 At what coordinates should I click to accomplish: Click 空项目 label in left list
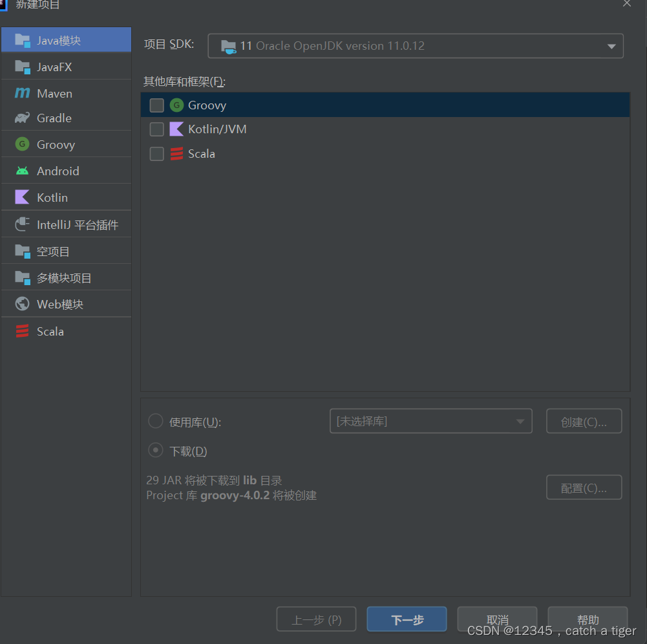click(x=53, y=251)
